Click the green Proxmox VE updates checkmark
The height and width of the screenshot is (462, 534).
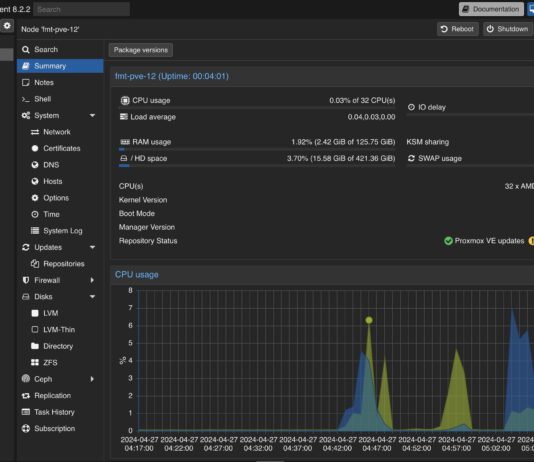pos(448,241)
